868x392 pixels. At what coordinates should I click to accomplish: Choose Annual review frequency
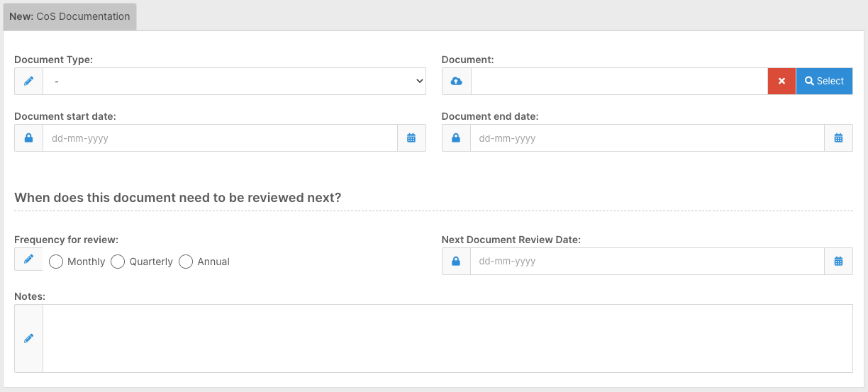point(186,262)
